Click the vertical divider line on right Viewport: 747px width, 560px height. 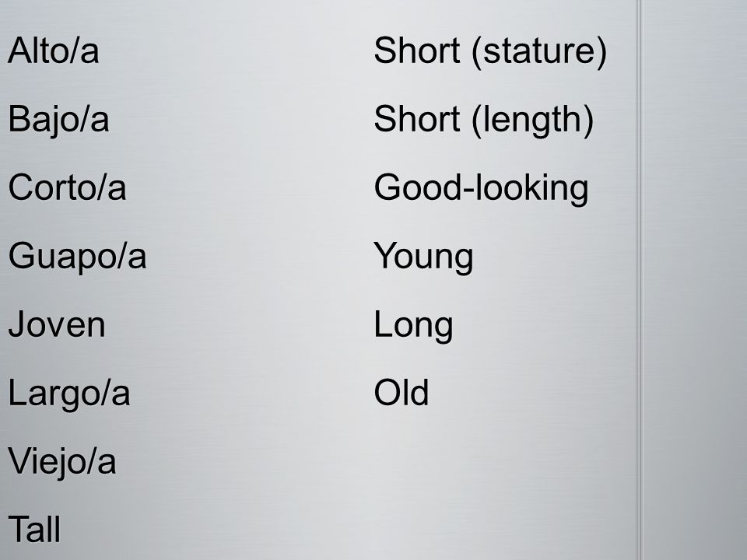coord(640,280)
